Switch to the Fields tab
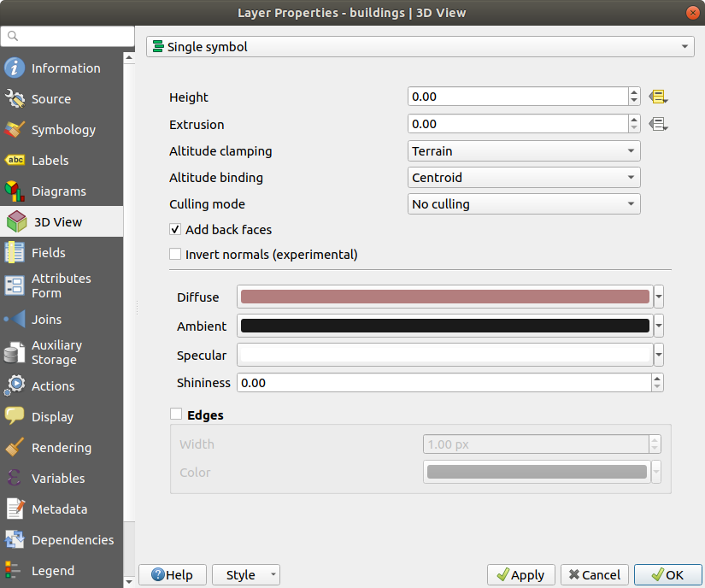The width and height of the screenshot is (705, 588). (62, 252)
